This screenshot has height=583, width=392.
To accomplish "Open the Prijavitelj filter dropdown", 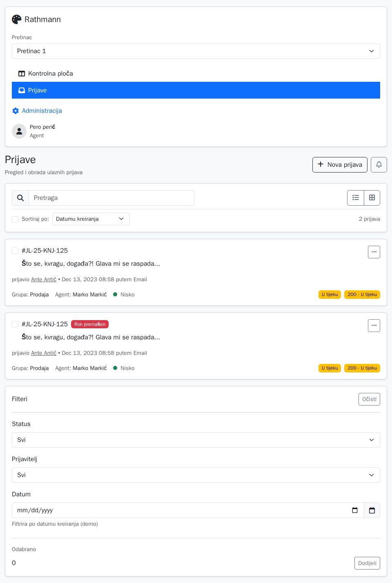I will [196, 475].
